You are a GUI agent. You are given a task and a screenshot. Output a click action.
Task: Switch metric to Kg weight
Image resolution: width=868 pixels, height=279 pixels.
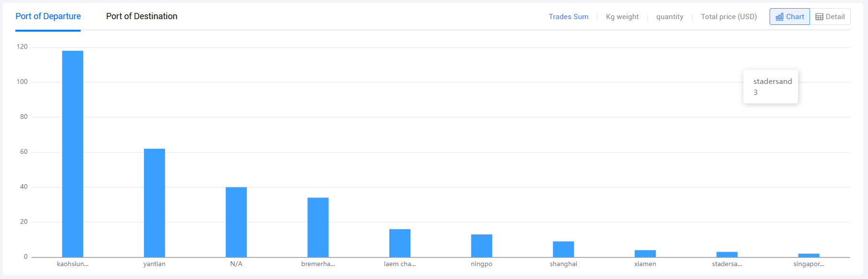pyautogui.click(x=622, y=17)
